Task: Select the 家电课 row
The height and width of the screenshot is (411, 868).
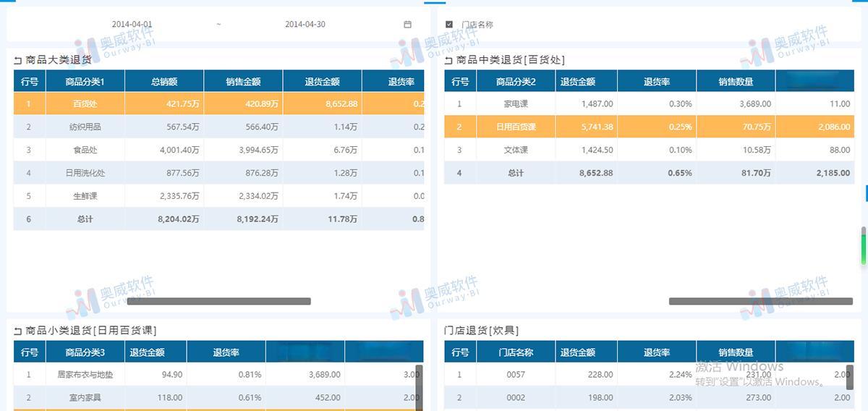Action: point(516,104)
